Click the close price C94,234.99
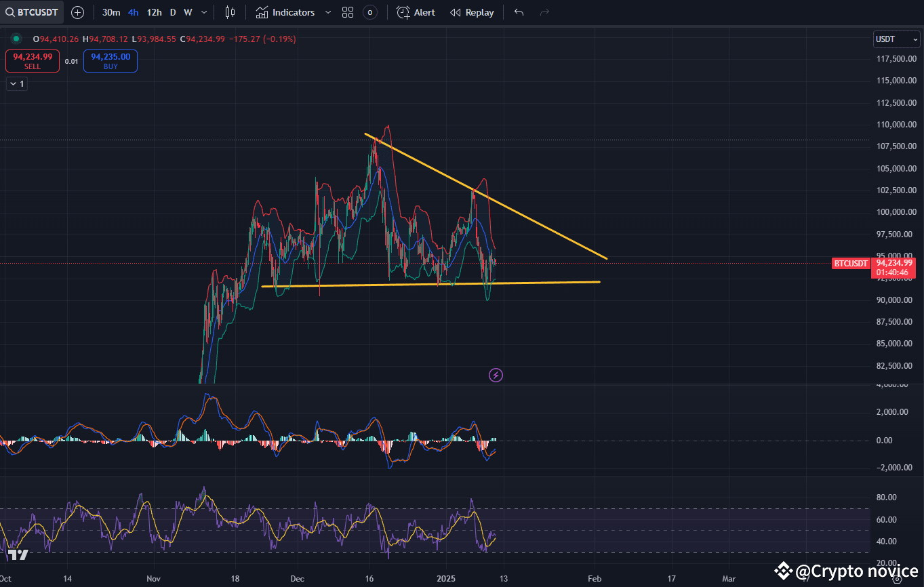924x587 pixels. (x=202, y=39)
